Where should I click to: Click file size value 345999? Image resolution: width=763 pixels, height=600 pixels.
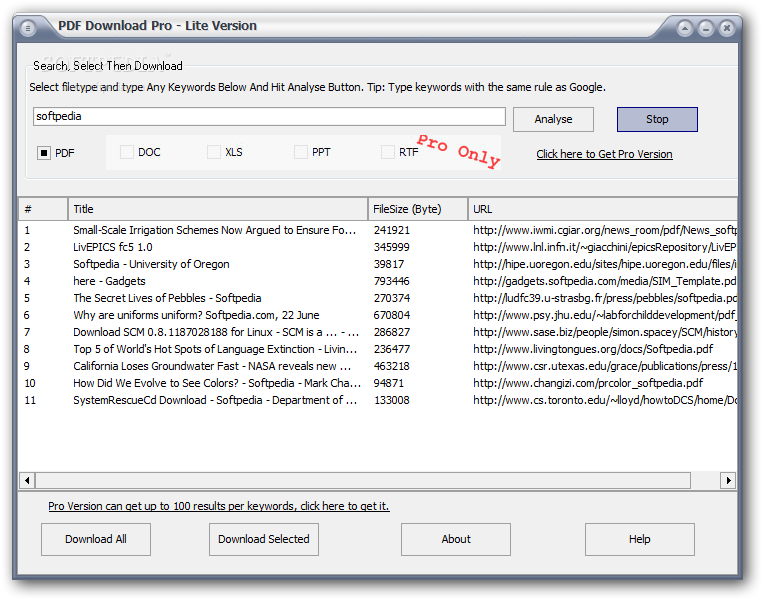click(x=392, y=247)
